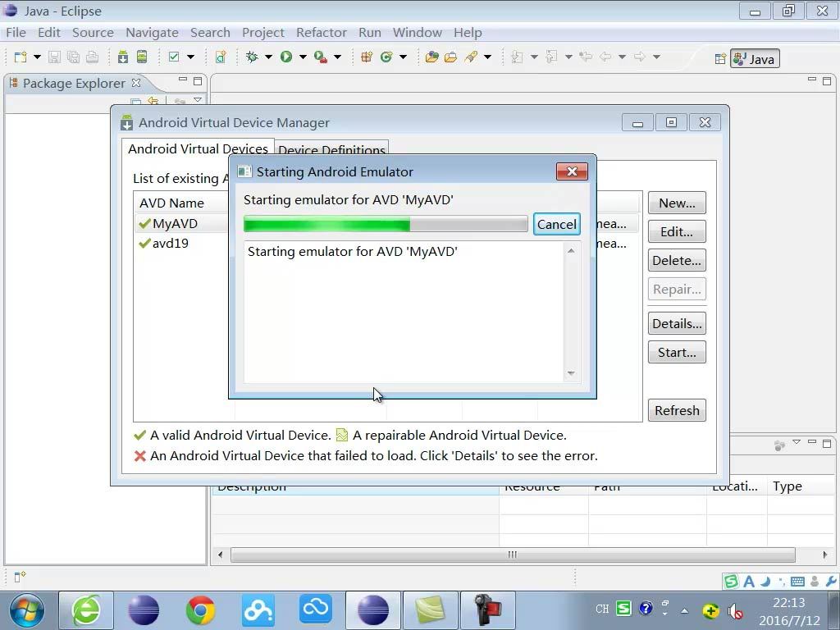Viewport: 840px width, 630px height.
Task: Open the Package Explorer view menu triangle
Action: [198, 100]
